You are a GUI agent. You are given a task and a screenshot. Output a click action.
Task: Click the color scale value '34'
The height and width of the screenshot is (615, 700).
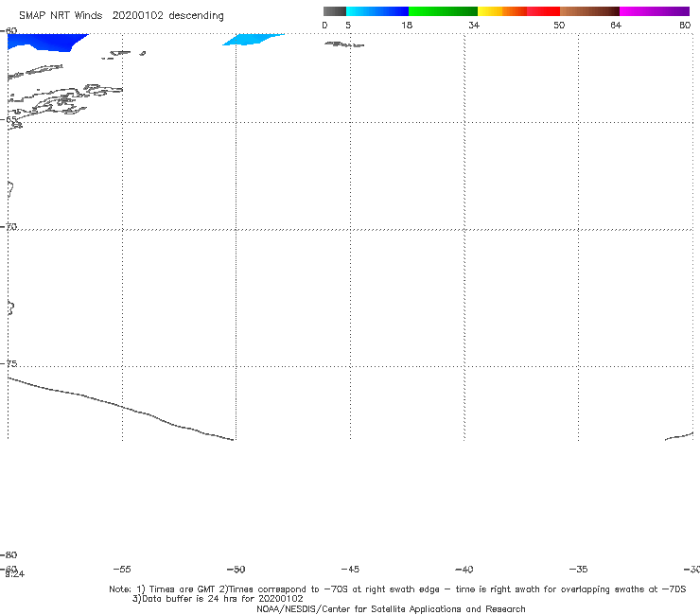tap(474, 25)
